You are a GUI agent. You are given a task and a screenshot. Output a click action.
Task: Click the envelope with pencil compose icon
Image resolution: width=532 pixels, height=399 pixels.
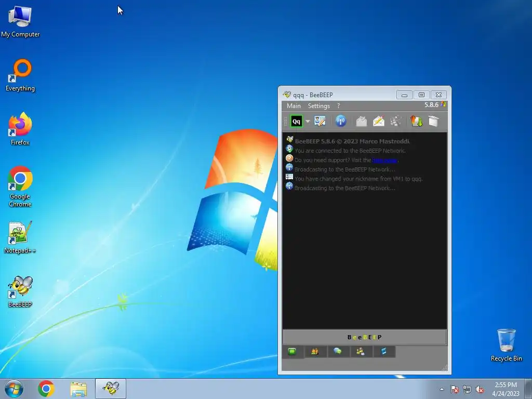pyautogui.click(x=379, y=121)
